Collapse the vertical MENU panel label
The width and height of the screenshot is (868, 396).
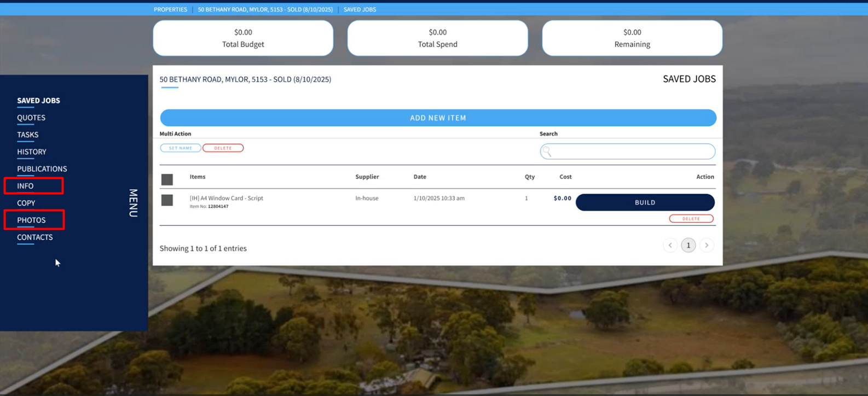[133, 203]
